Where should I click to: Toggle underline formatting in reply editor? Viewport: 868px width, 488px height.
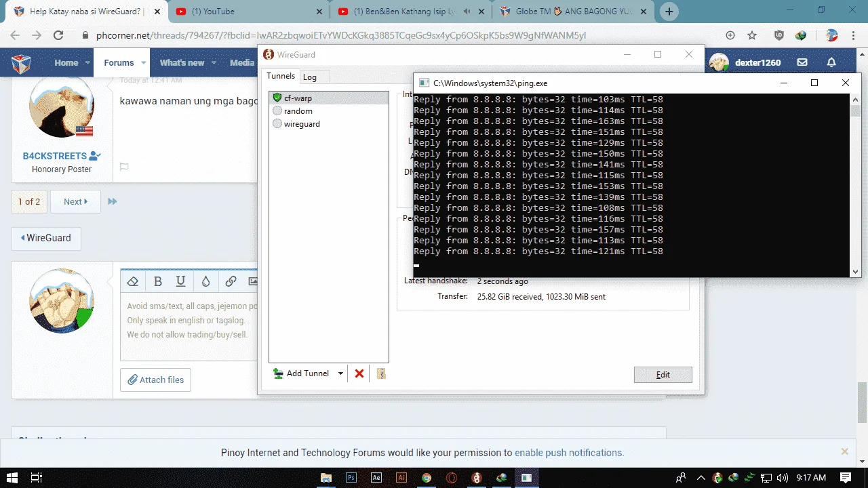(x=180, y=281)
